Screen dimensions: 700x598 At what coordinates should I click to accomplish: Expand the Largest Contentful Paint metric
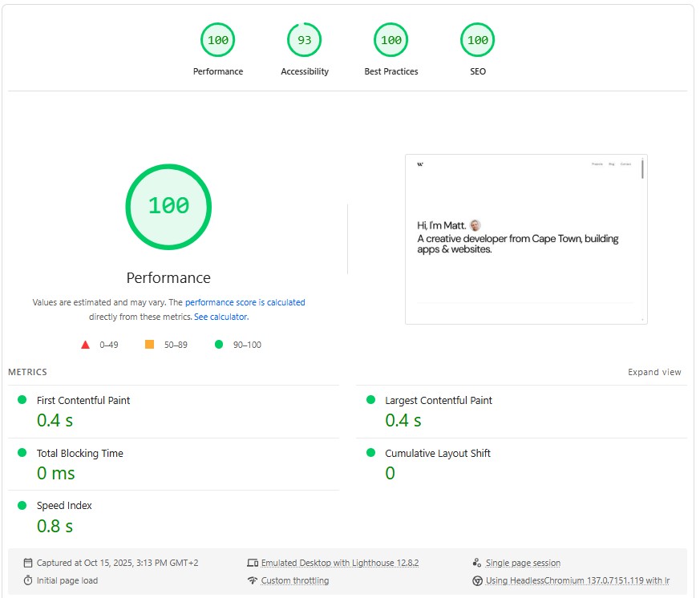tap(439, 400)
